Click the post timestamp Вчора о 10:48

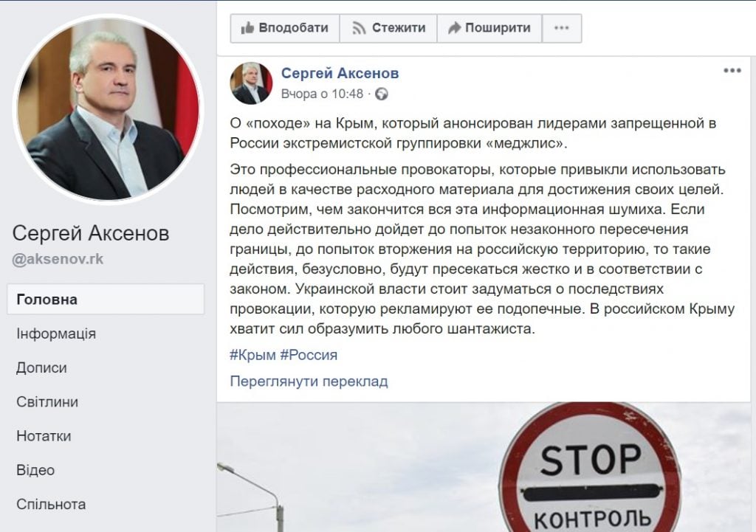pos(322,94)
